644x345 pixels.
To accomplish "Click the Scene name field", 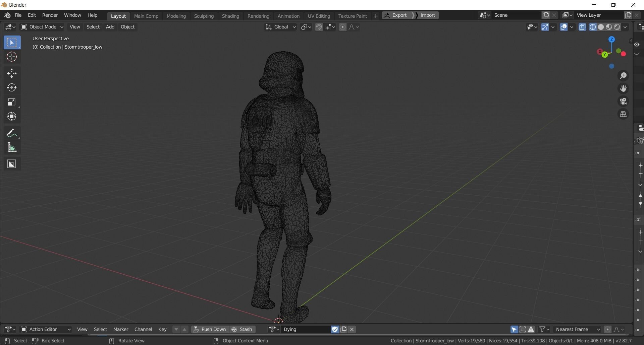I will coord(517,15).
